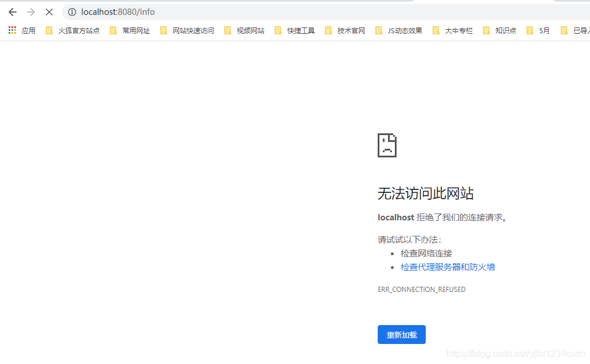
Task: Open the 5月 bookmark folder
Action: pyautogui.click(x=538, y=30)
